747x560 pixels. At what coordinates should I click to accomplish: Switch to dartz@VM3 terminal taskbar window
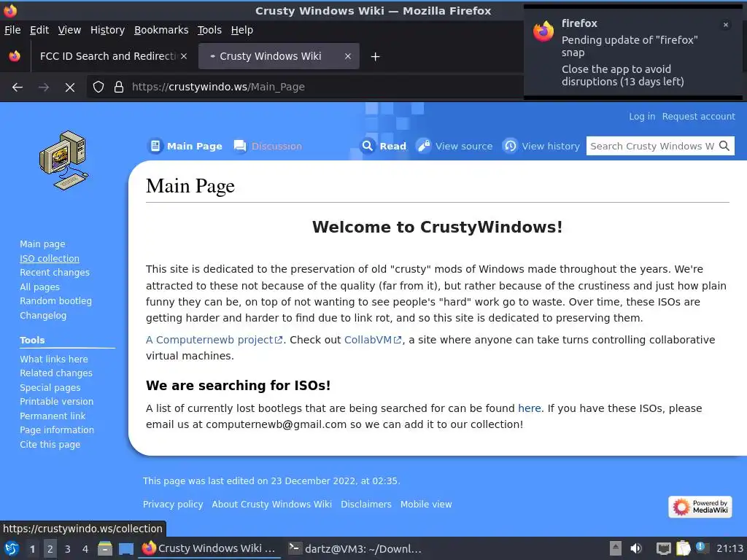(x=355, y=548)
